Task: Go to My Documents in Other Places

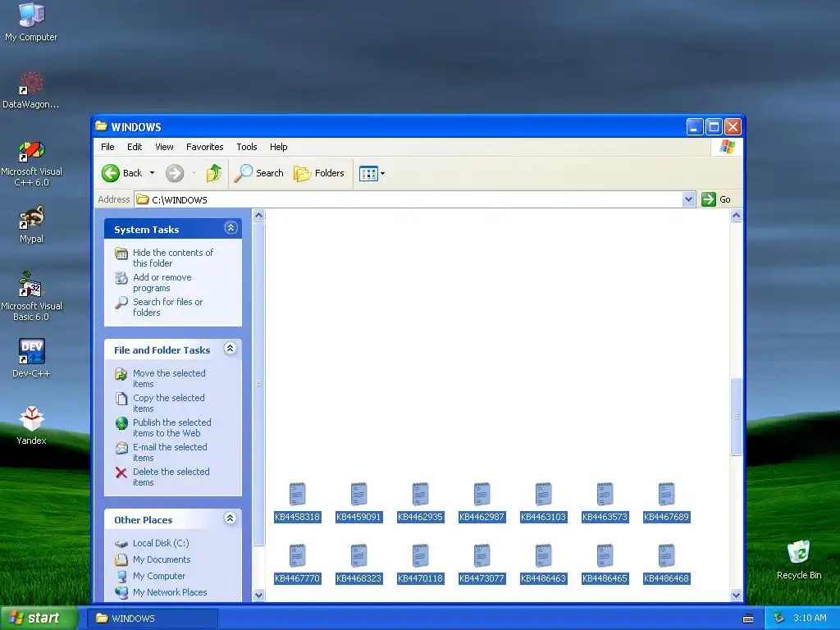Action: tap(162, 559)
